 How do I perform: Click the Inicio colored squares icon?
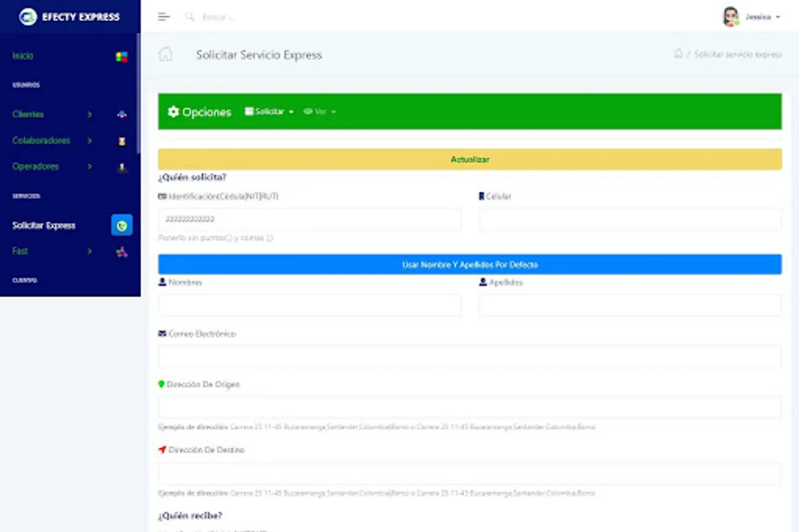pos(122,57)
